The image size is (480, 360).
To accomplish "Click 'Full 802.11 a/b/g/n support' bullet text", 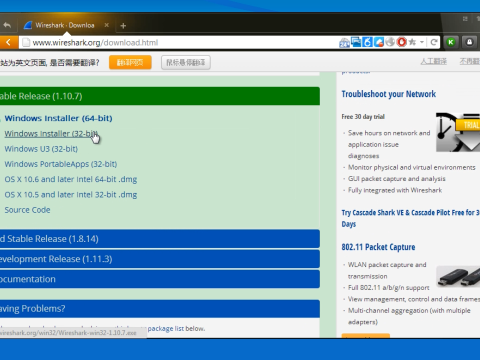I will [x=389, y=288].
